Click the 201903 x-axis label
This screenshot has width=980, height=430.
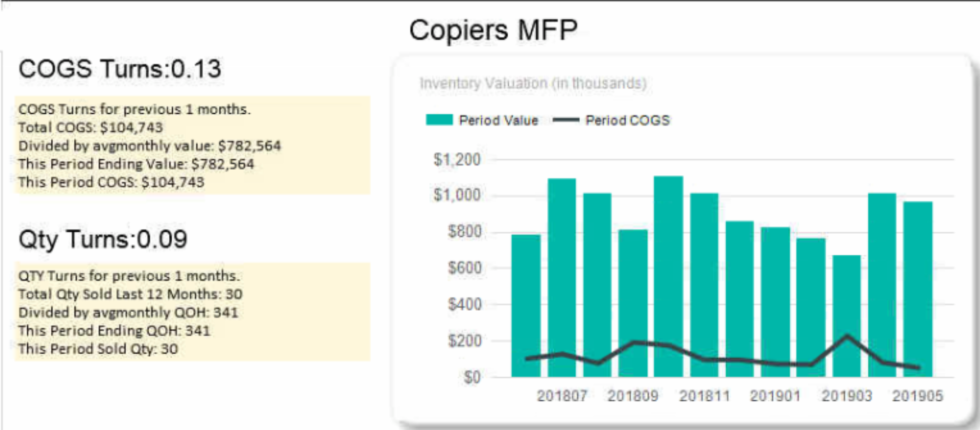[846, 396]
